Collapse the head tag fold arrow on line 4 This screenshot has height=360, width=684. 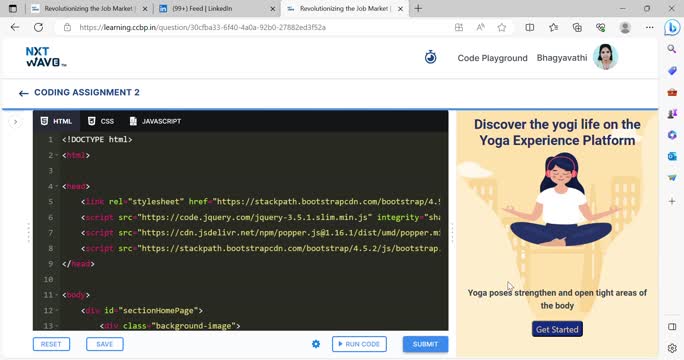[57, 186]
